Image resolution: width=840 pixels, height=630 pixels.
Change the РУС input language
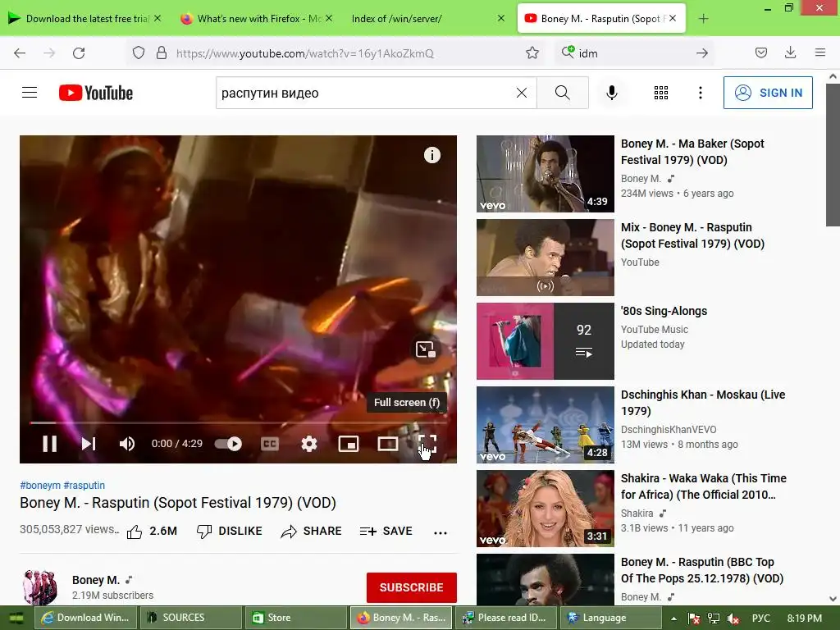click(760, 619)
